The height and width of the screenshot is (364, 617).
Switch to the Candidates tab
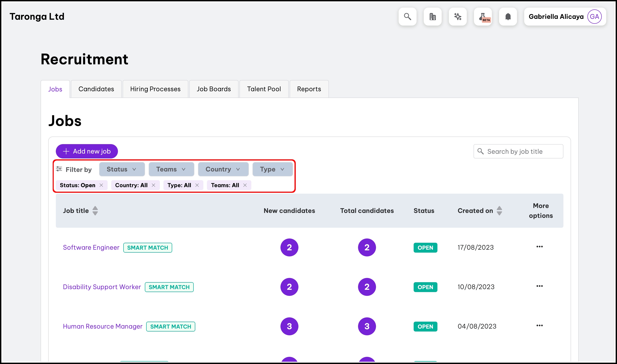[x=96, y=89]
